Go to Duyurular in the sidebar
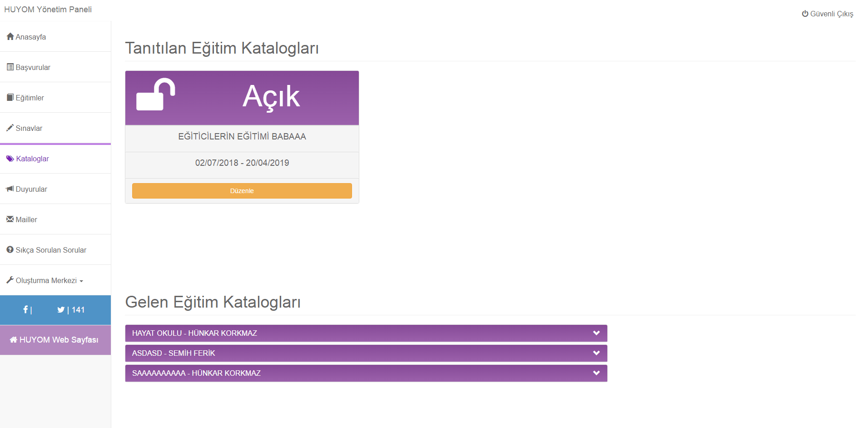 (31, 189)
